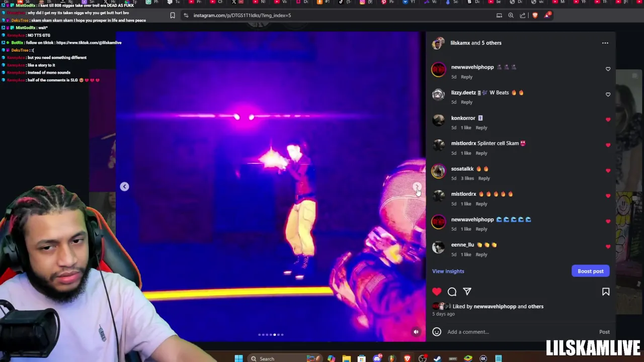Open the emoji picker for comments

(437, 332)
